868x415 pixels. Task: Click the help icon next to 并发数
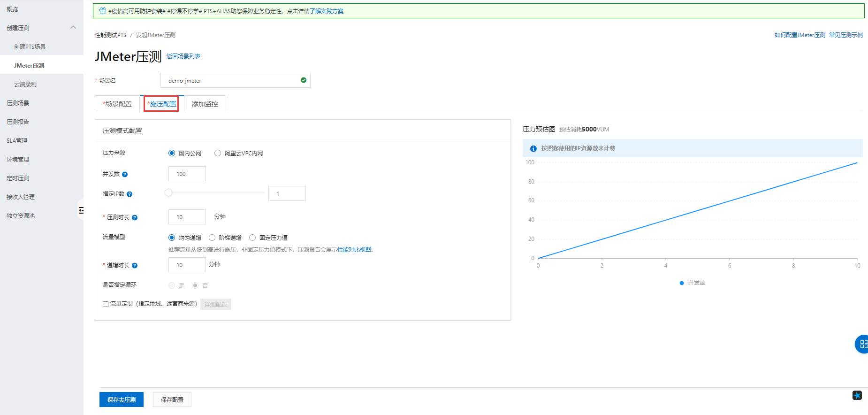[125, 174]
